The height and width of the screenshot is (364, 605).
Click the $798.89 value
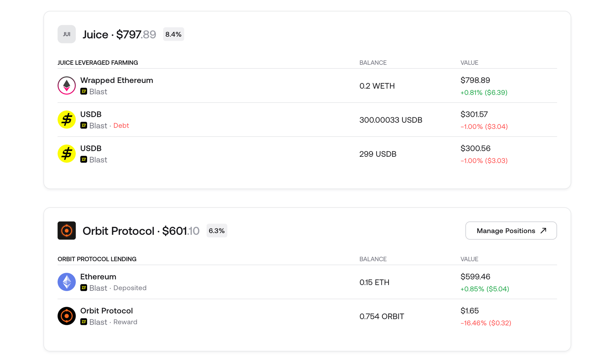pos(475,80)
